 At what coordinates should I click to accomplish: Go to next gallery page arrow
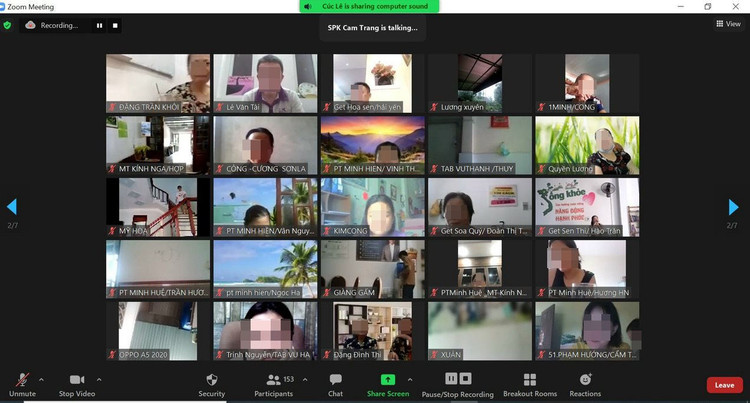pyautogui.click(x=733, y=207)
